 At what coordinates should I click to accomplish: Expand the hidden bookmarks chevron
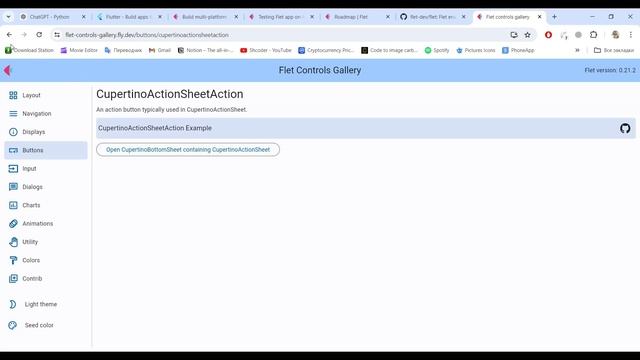[x=577, y=50]
